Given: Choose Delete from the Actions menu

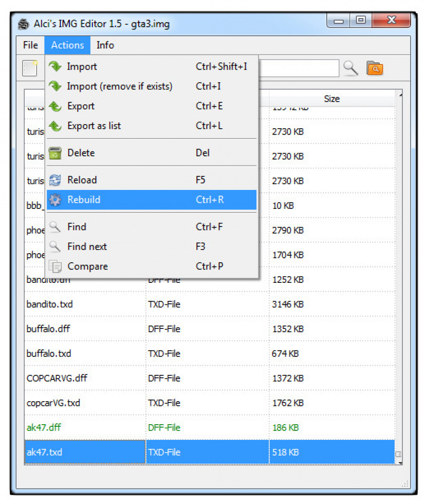Looking at the screenshot, I should coord(152,153).
